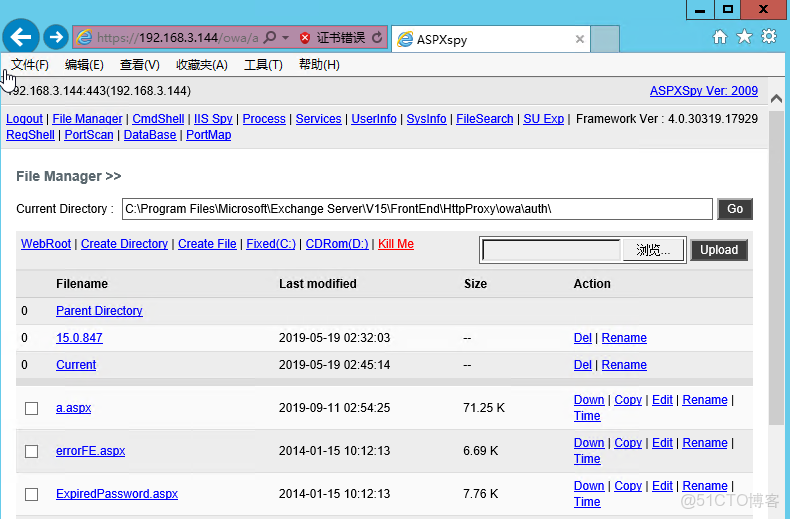790x519 pixels.
Task: Click the Create File link
Action: 207,244
